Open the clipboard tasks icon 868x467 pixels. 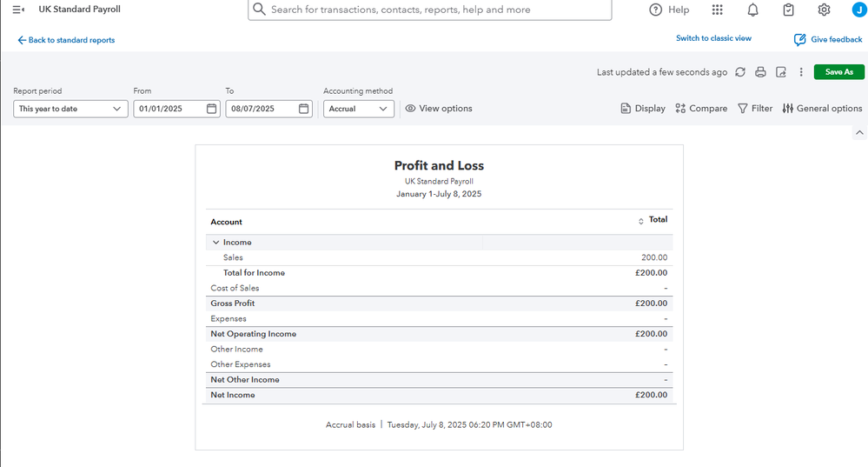pos(788,10)
